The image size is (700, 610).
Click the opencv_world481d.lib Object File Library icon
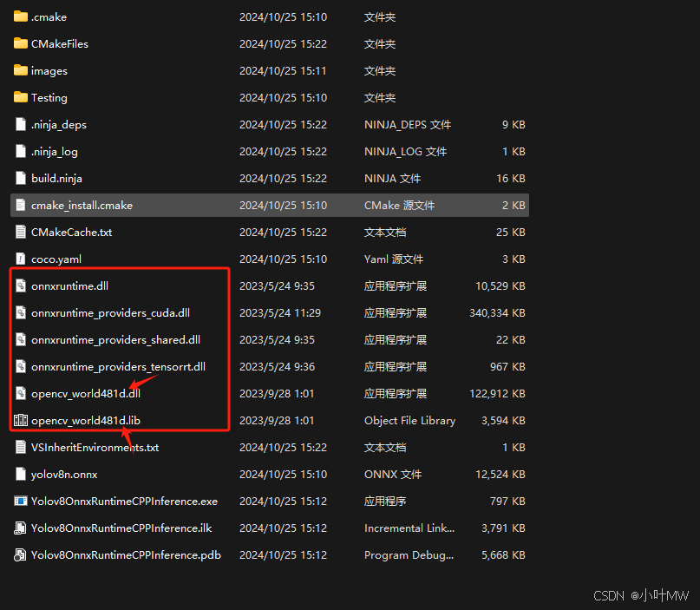(x=21, y=421)
